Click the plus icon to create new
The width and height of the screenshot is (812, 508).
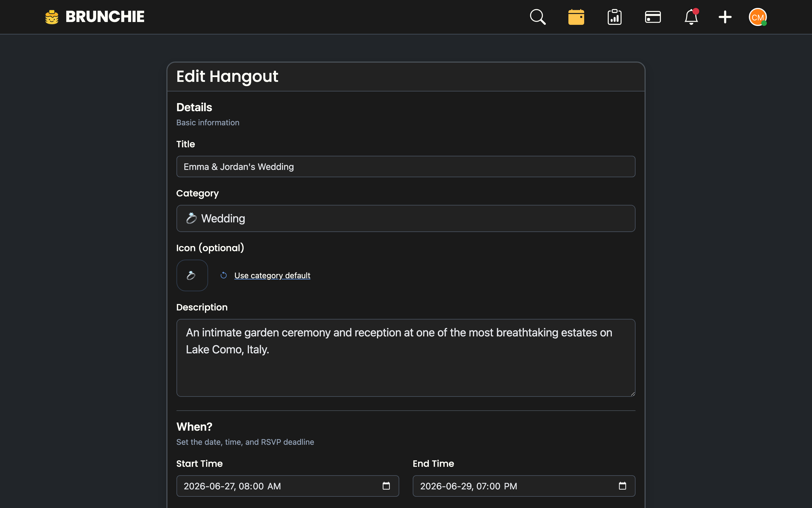point(725,17)
